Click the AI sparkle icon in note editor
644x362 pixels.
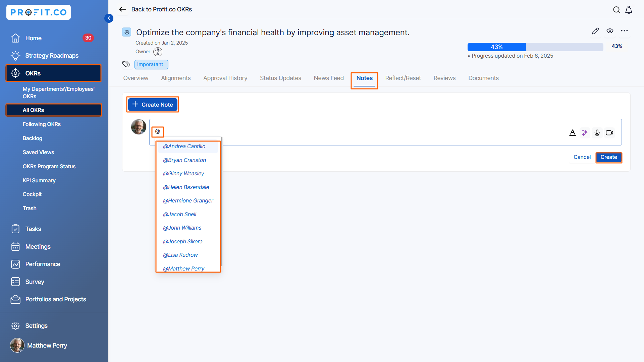[585, 133]
